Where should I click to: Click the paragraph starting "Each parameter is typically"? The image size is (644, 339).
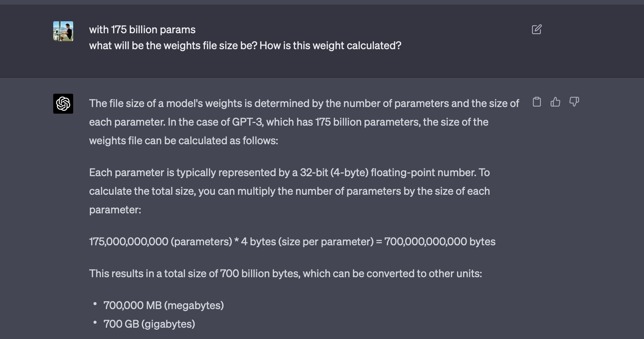coord(289,172)
